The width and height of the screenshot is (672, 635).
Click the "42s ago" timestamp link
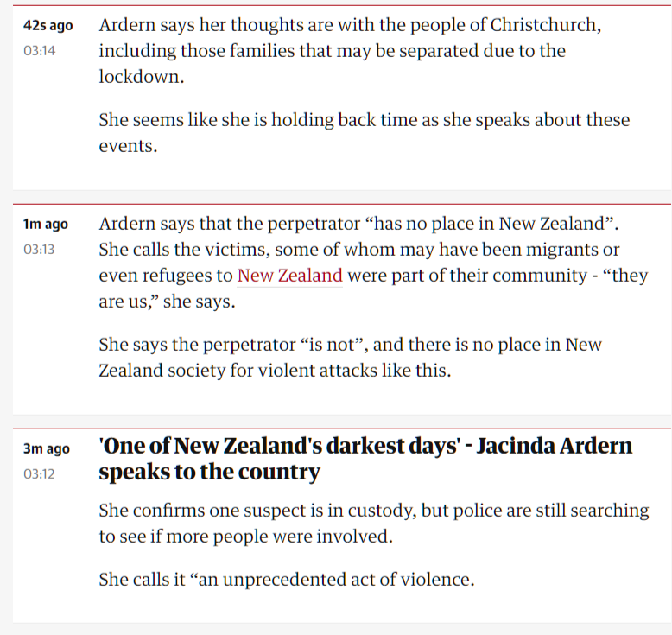coord(48,25)
